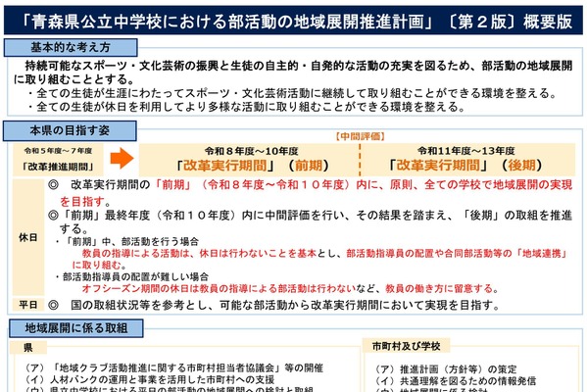The image size is (587, 392).
Task: Click the bullet about 生涯にわたってスポーツ・文化芸術活動
Action: (x=293, y=93)
